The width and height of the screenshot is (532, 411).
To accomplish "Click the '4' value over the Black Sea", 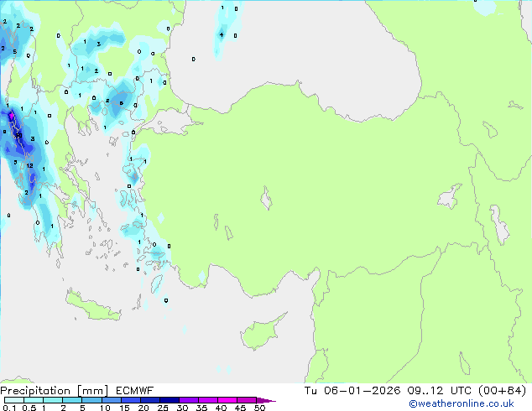I will (x=222, y=34).
